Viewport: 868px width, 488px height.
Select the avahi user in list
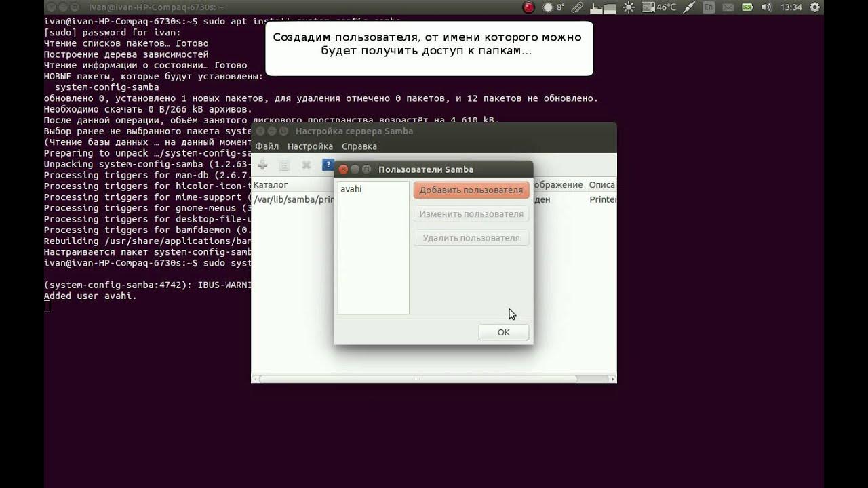[373, 189]
